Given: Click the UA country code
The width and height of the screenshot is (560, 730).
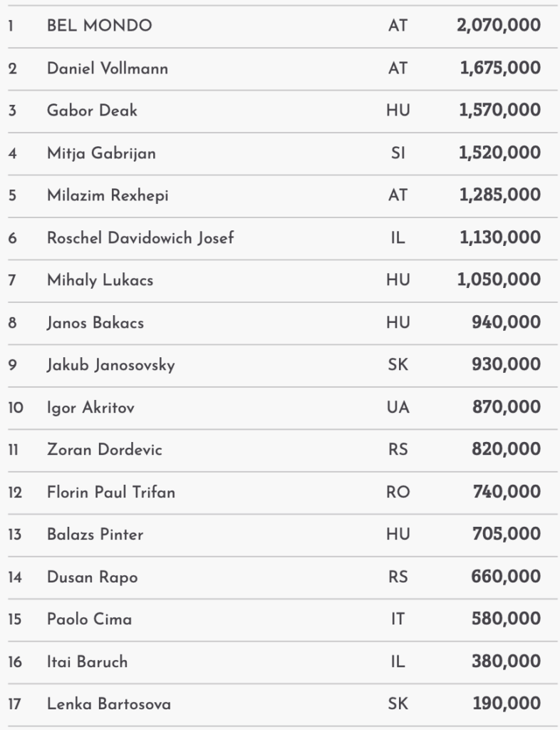Looking at the screenshot, I should 398,408.
